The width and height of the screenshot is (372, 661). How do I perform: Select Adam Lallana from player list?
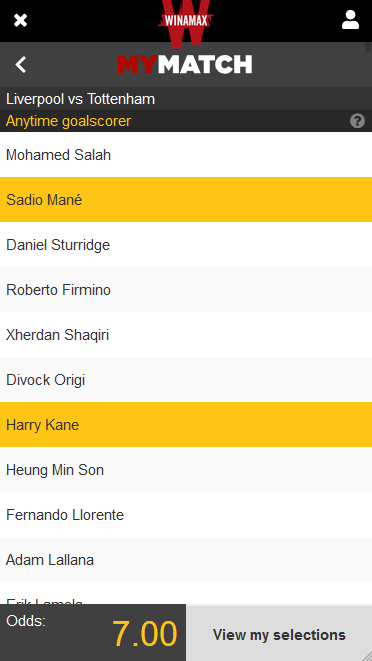pyautogui.click(x=186, y=560)
